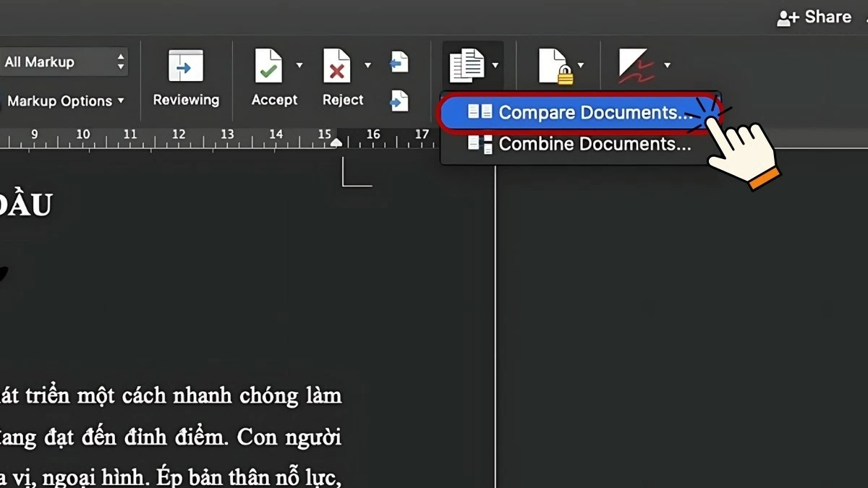Reject the current tracked change
868x488 pixels.
click(337, 69)
